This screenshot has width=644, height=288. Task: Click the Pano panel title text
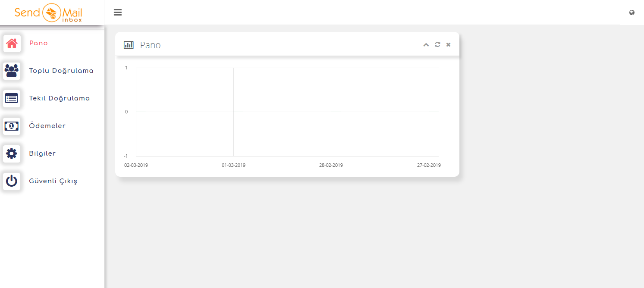tap(151, 45)
